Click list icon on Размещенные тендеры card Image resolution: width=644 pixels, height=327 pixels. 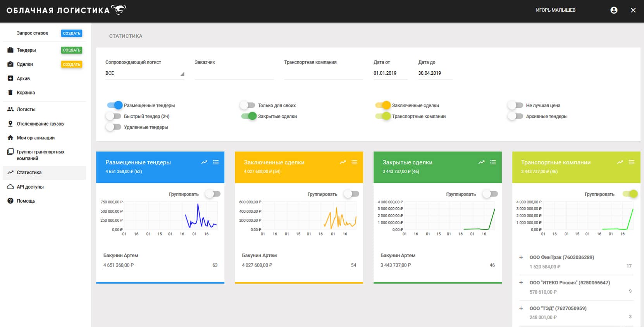pyautogui.click(x=216, y=162)
